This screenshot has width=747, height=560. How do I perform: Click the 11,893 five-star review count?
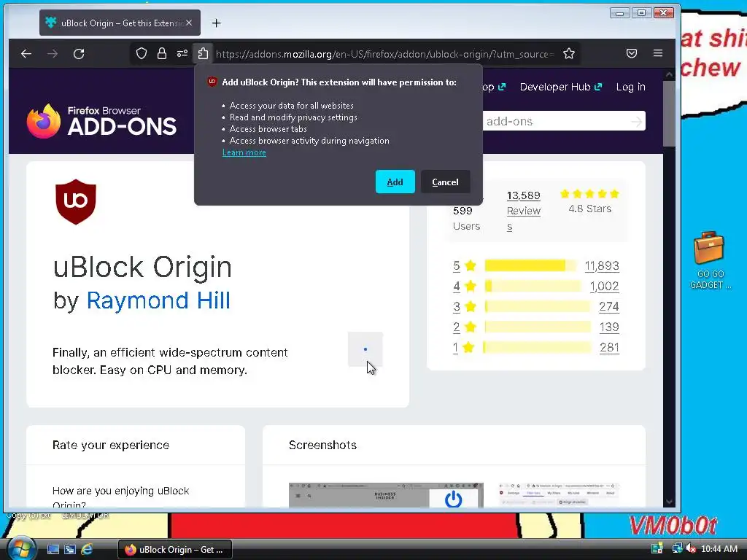602,265
